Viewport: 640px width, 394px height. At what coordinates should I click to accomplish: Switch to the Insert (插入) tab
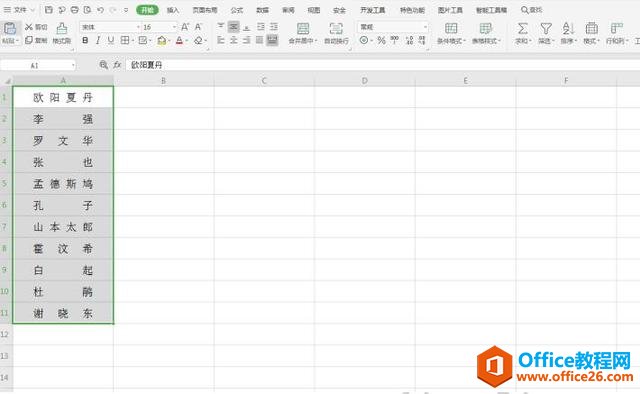173,10
